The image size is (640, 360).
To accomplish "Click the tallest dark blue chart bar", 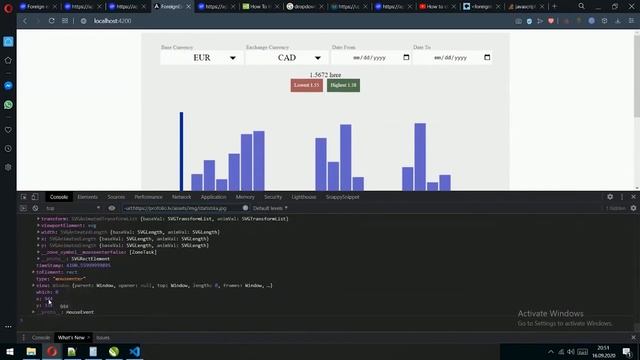I will coord(182,151).
